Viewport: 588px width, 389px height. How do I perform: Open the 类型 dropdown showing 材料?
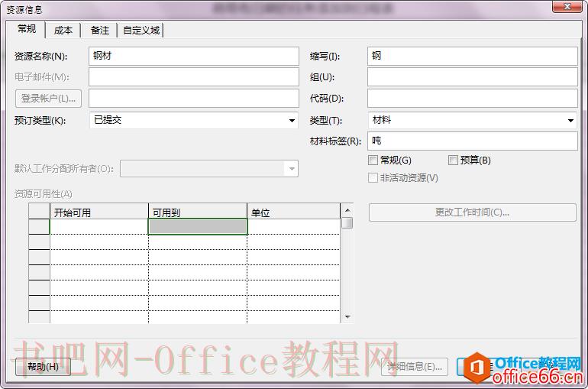pyautogui.click(x=473, y=120)
